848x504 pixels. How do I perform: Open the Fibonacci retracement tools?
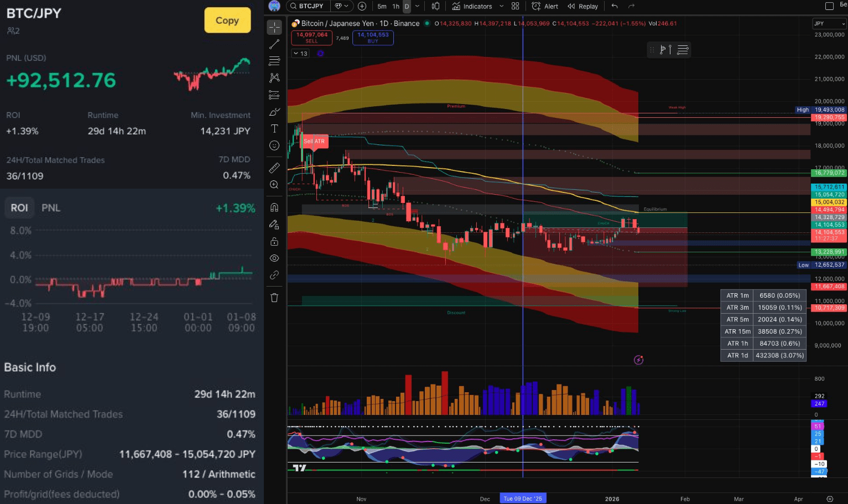pos(274,61)
